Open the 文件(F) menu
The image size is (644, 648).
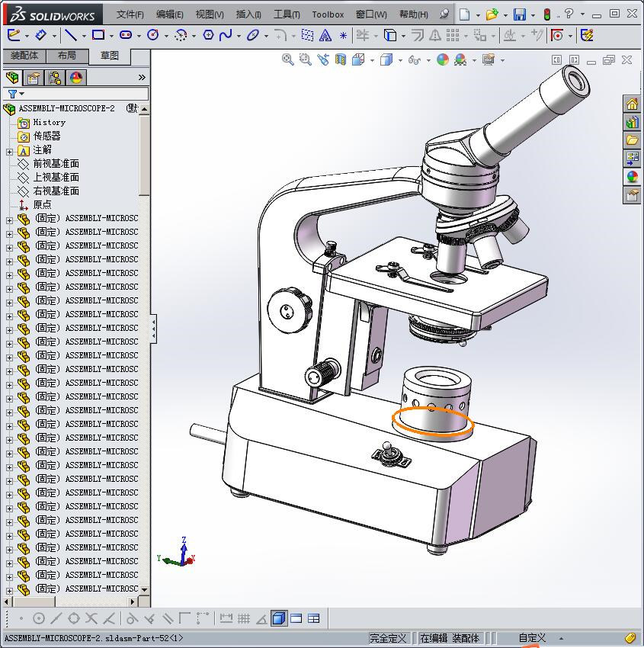(130, 14)
